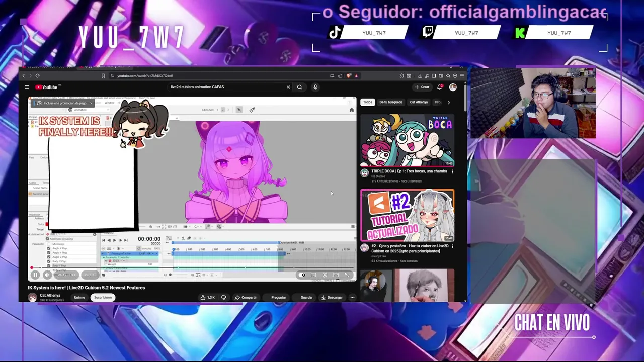Click the video title 'IK System is here!'

coord(86,288)
